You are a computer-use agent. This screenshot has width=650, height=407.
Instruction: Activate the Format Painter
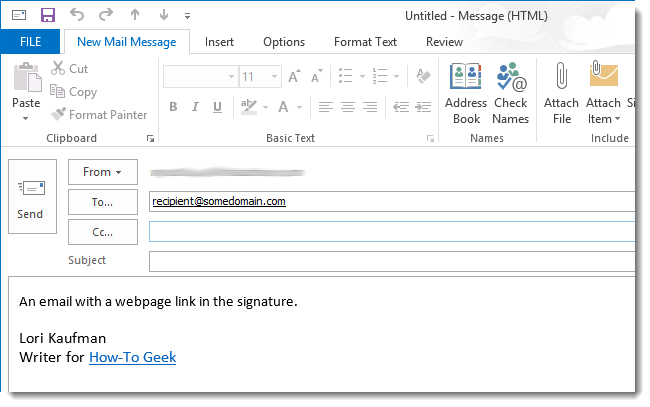tap(99, 114)
